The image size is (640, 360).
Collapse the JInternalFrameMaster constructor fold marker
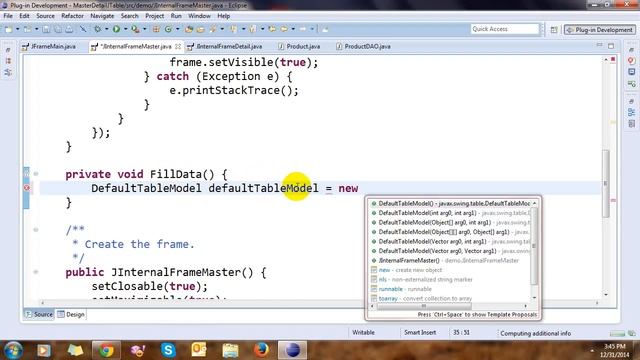click(x=36, y=272)
